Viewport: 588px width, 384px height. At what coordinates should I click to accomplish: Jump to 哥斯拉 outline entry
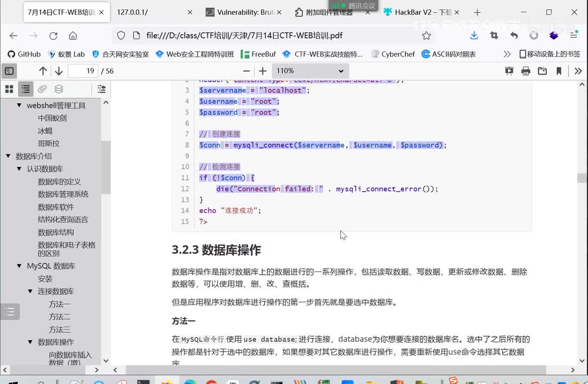49,143
